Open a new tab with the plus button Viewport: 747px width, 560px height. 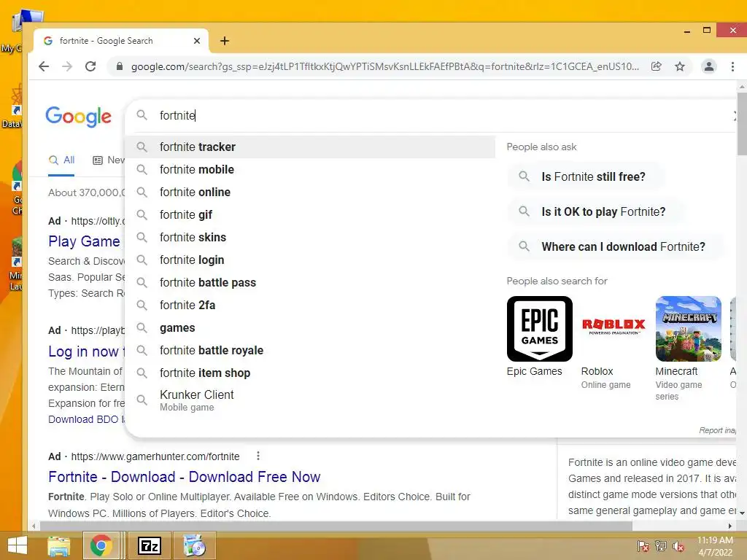click(225, 41)
